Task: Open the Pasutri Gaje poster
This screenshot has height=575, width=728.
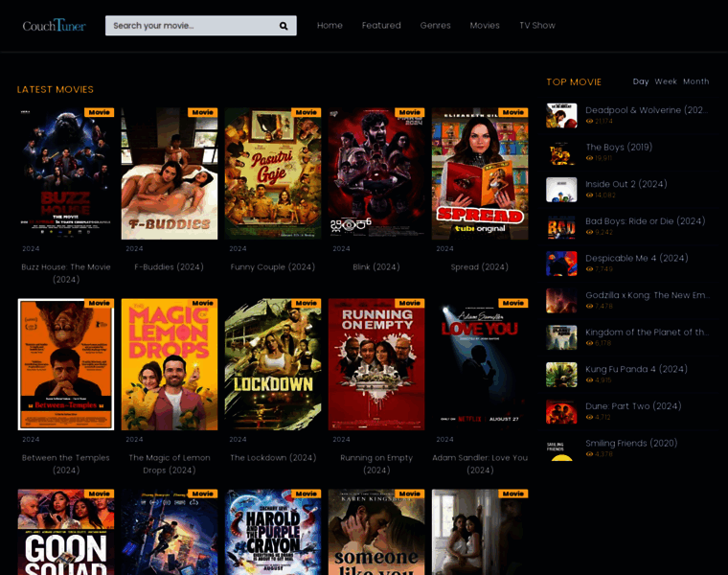Action: coord(273,173)
